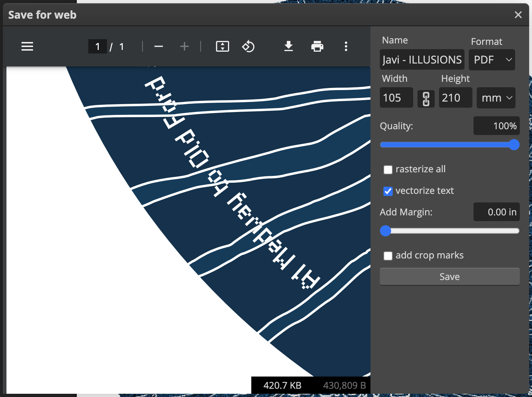
Task: Open the Format dropdown showing PDF
Action: (492, 60)
